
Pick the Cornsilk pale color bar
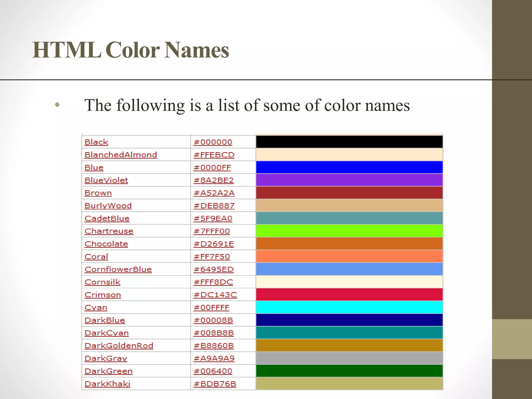(x=349, y=282)
